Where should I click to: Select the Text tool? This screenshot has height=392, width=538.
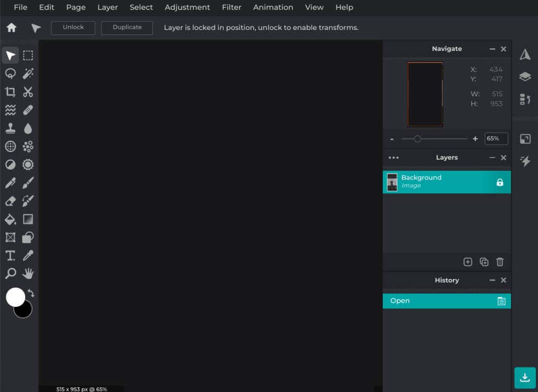click(11, 255)
